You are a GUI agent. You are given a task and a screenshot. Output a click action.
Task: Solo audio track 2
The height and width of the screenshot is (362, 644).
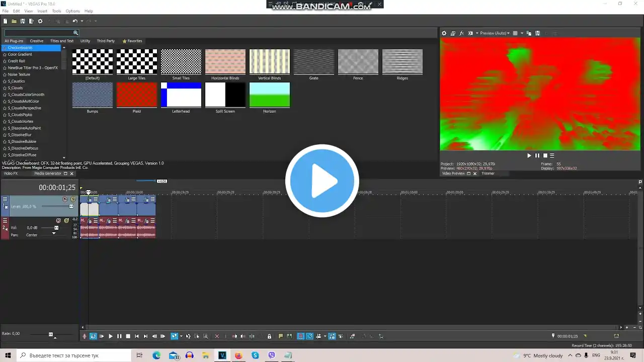66,220
